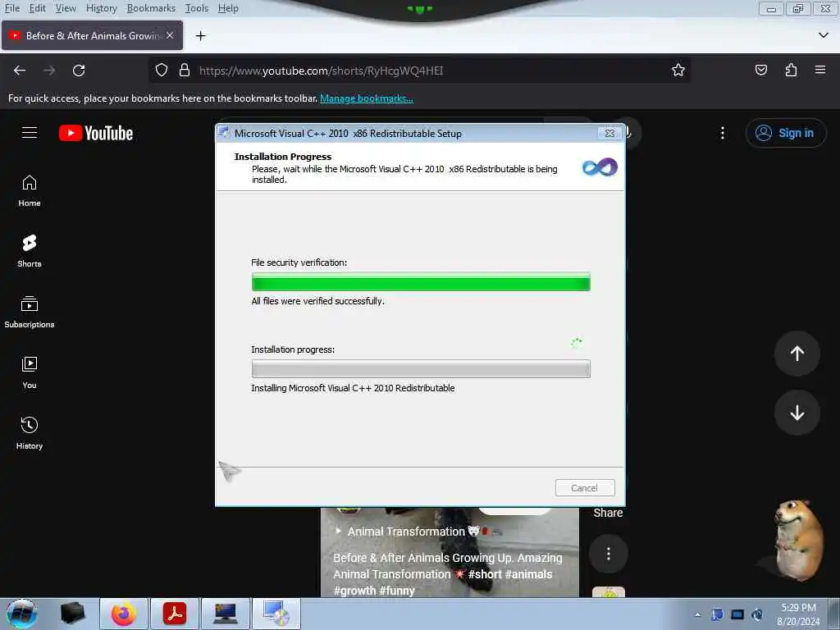Screen dimensions: 840x630
Task: Open Save to Pocket icon
Action: coord(761,71)
